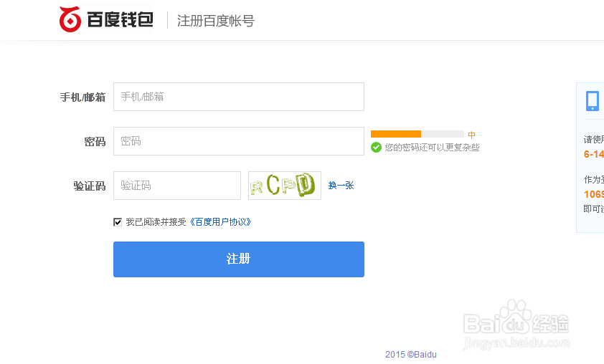Click the 中 strength level indicator
Viewport: 604px width, 364px height.
472,135
